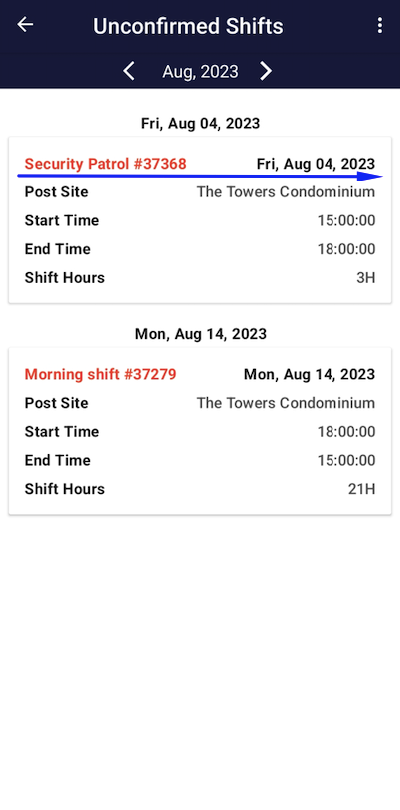Select Fri, Aug 04, 2023 section header
The image size is (400, 810).
coord(201,123)
